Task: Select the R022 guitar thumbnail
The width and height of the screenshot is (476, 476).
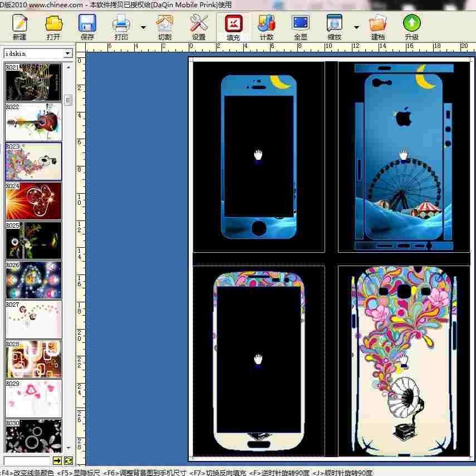Action: (33, 121)
